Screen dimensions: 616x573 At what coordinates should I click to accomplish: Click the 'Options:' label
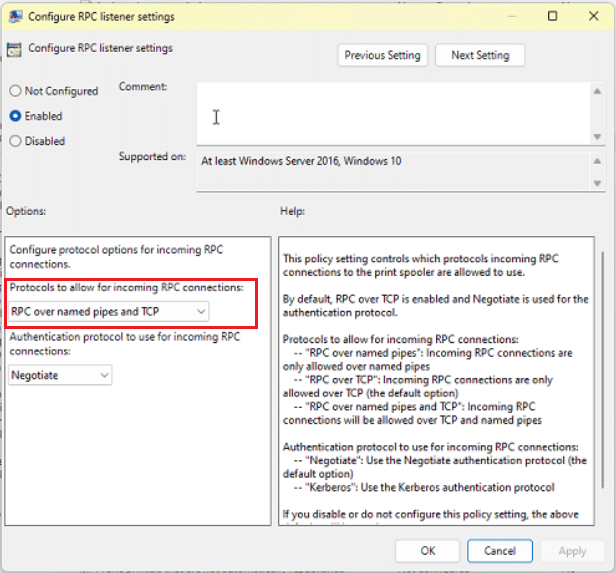tap(26, 211)
